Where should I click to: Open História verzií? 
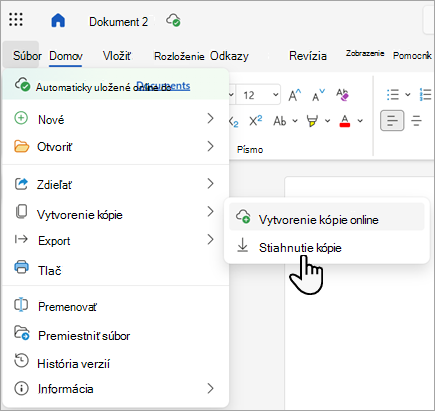coord(115,363)
